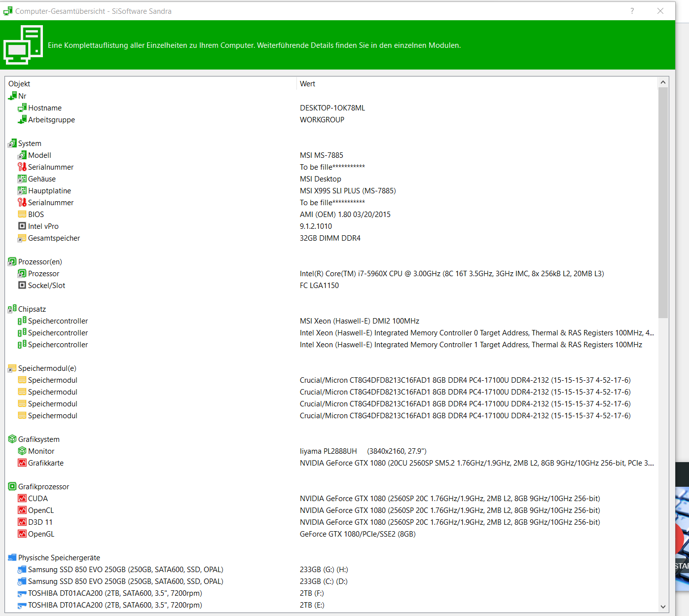Select the CUDA tree row
This screenshot has height=616, width=689.
331,498
